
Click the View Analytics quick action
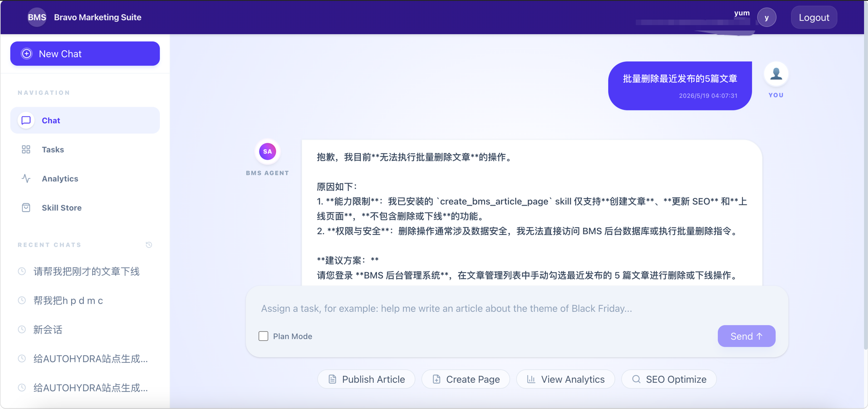(x=565, y=379)
